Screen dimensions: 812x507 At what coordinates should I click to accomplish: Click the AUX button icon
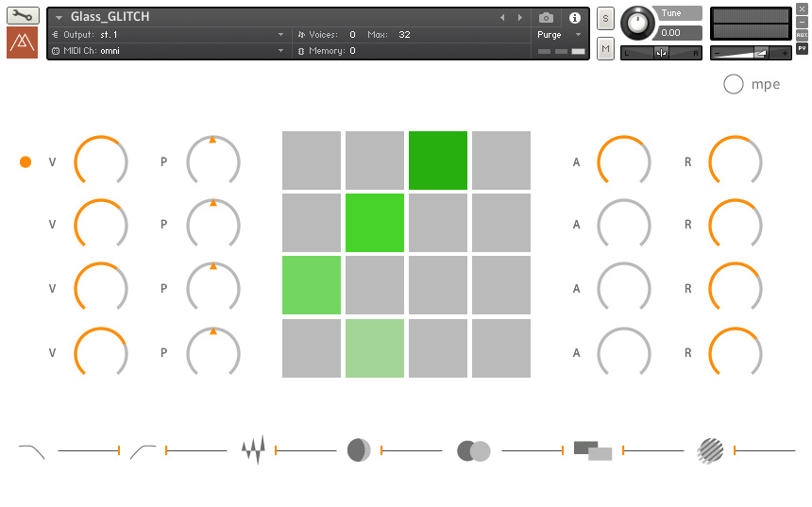(802, 35)
